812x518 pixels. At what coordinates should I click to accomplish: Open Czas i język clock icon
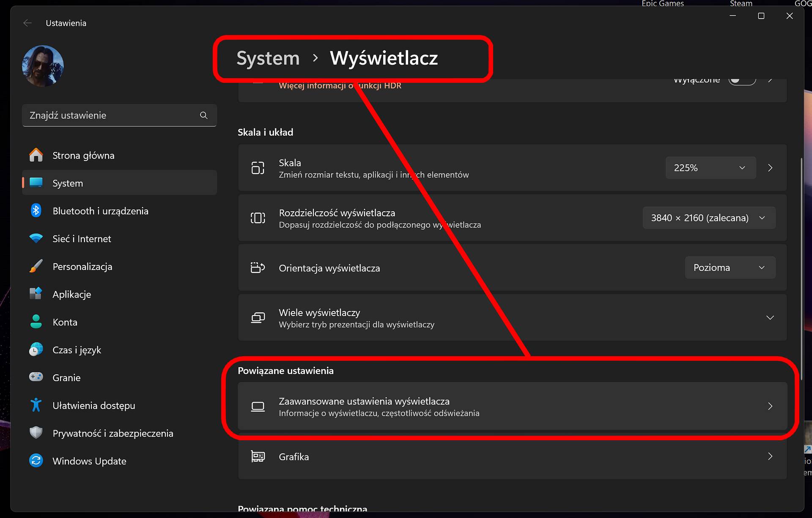point(36,349)
